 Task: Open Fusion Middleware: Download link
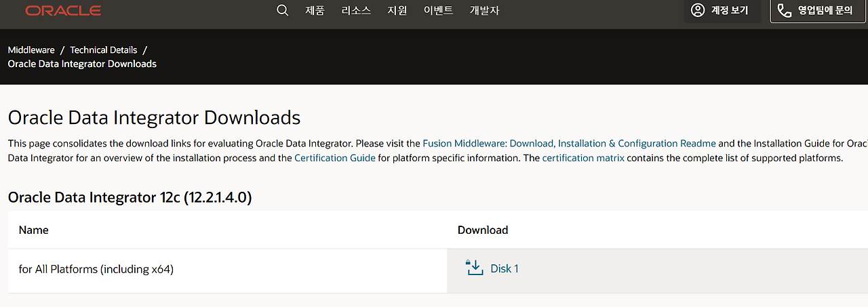coord(488,144)
